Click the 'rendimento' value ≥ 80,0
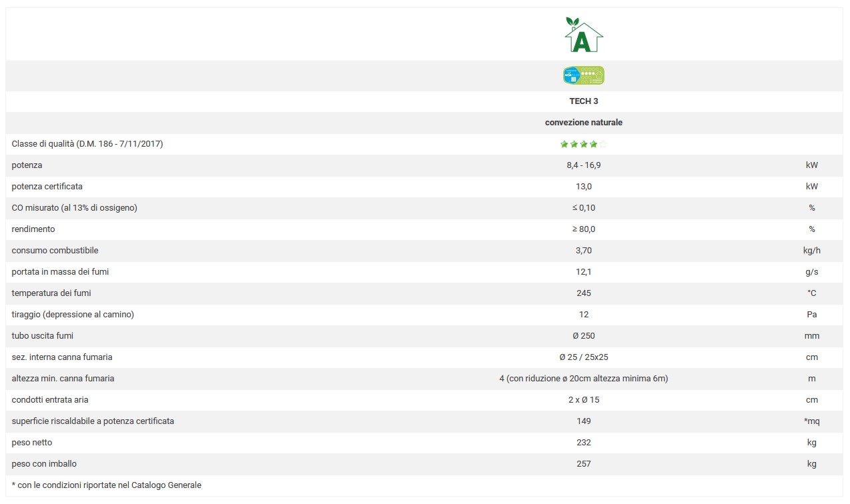The image size is (850, 504). tap(583, 229)
